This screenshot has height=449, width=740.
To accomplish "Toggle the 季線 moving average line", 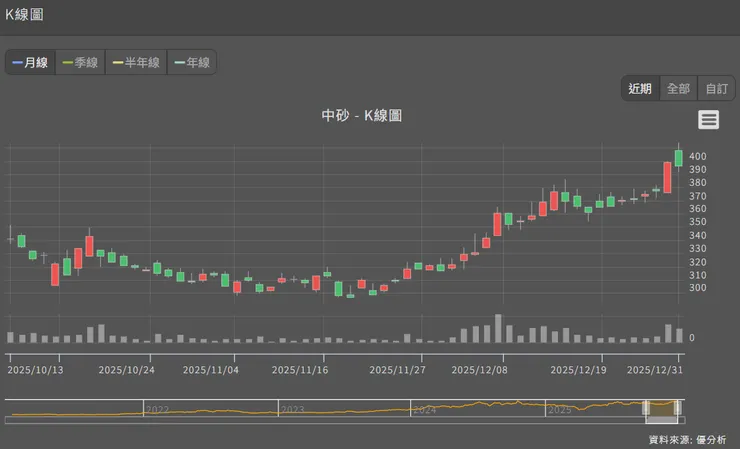I will [80, 62].
